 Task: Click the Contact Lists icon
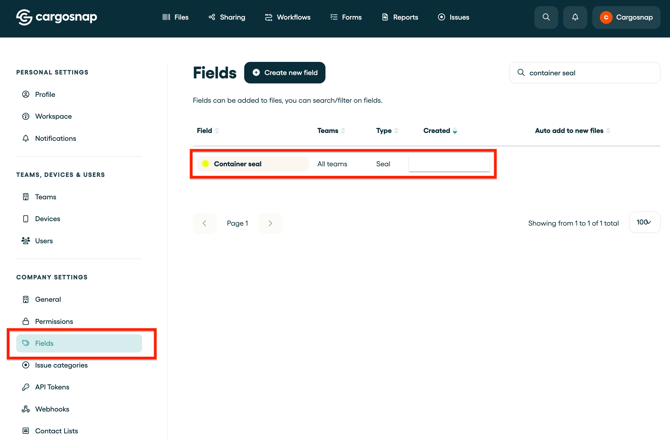coord(26,431)
